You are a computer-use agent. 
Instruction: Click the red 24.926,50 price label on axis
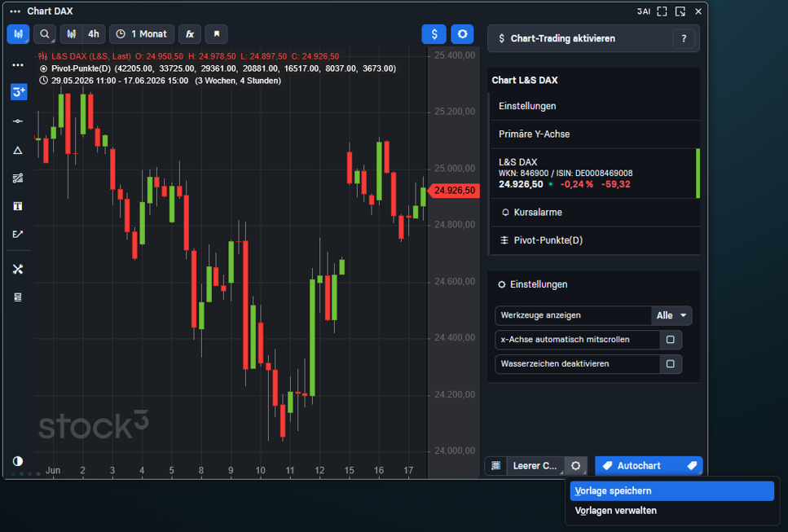pos(454,191)
